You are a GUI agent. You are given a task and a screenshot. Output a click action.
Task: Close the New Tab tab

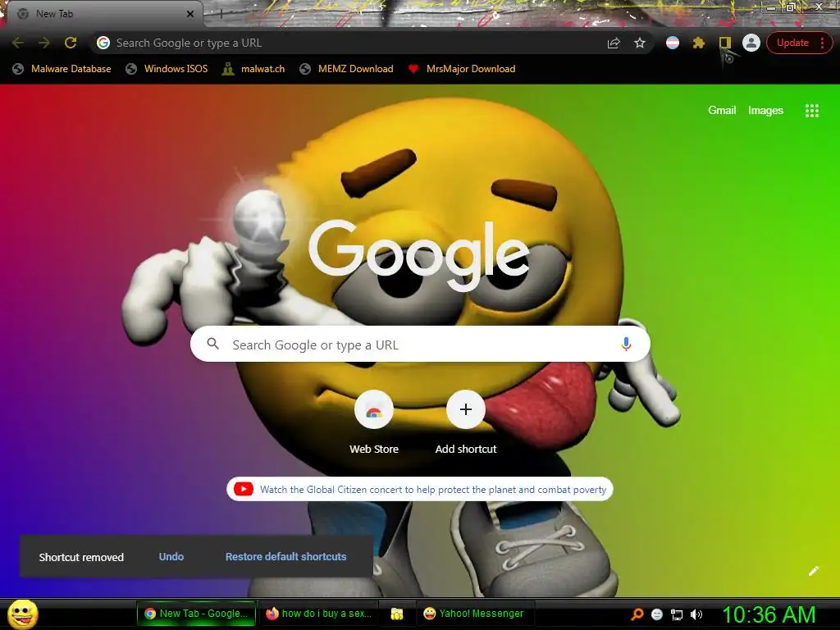[x=190, y=14]
